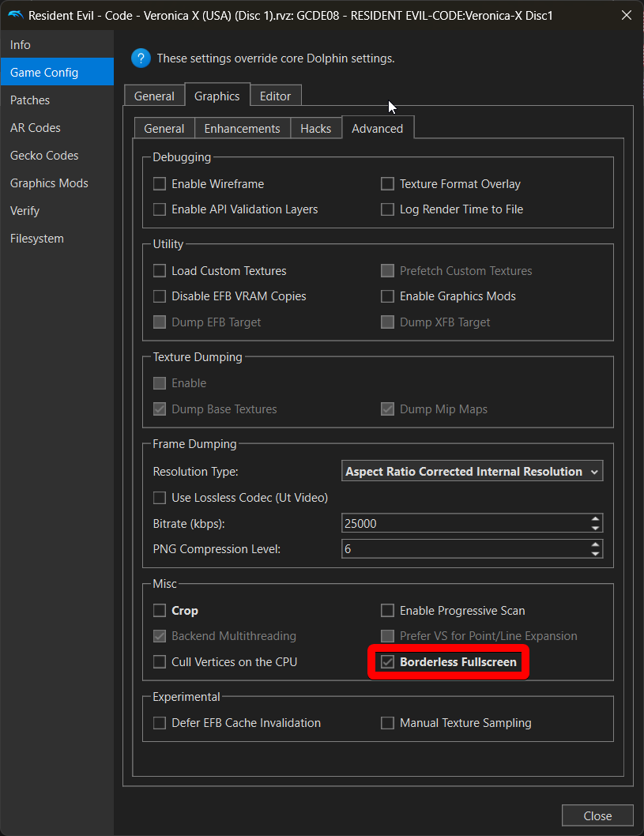The width and height of the screenshot is (644, 836).
Task: Click the 'Resolution Type:' label
Action: click(195, 471)
